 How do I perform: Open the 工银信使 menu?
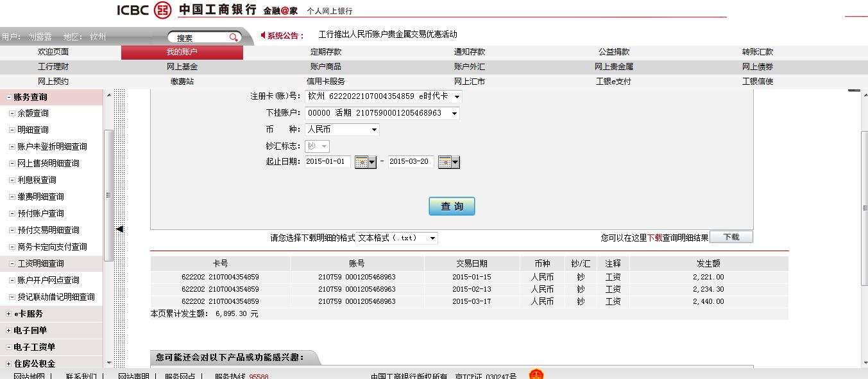coord(758,82)
